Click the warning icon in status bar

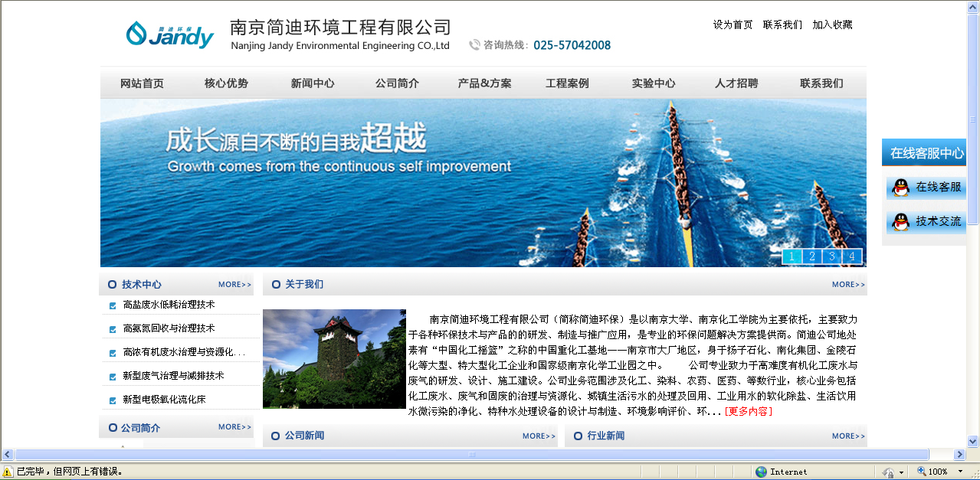[8, 472]
